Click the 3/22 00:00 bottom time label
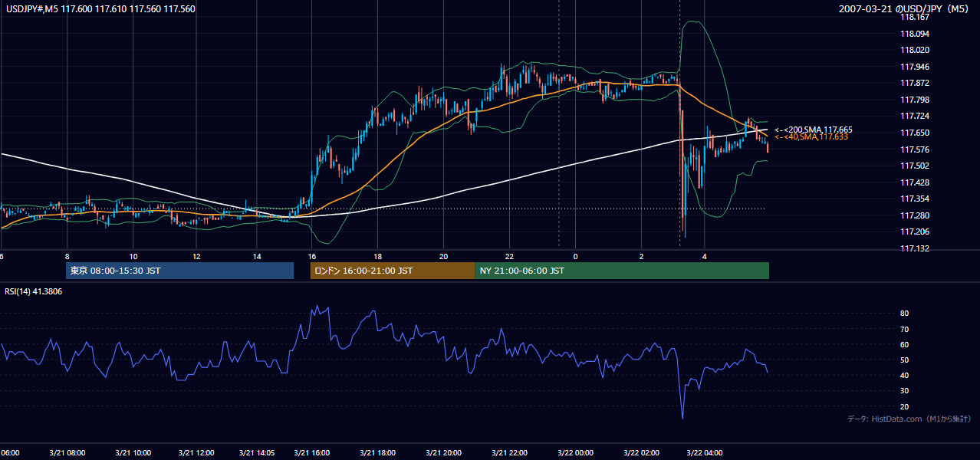The width and height of the screenshot is (980, 460). click(575, 453)
